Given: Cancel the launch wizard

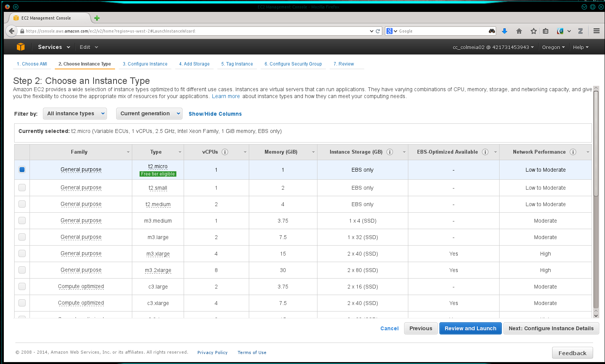Looking at the screenshot, I should tap(390, 328).
